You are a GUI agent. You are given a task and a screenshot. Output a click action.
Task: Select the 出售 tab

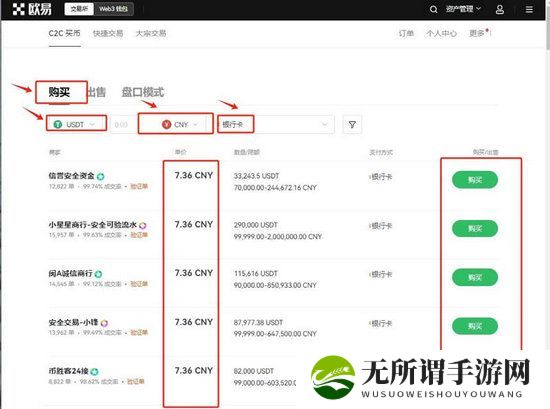tap(96, 92)
